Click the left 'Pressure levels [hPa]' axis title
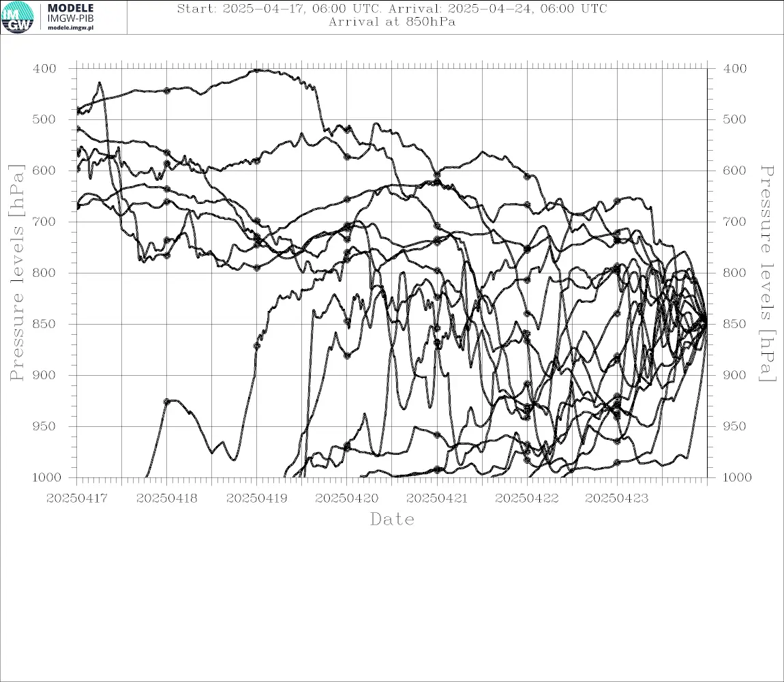The height and width of the screenshot is (682, 784). coord(17,273)
